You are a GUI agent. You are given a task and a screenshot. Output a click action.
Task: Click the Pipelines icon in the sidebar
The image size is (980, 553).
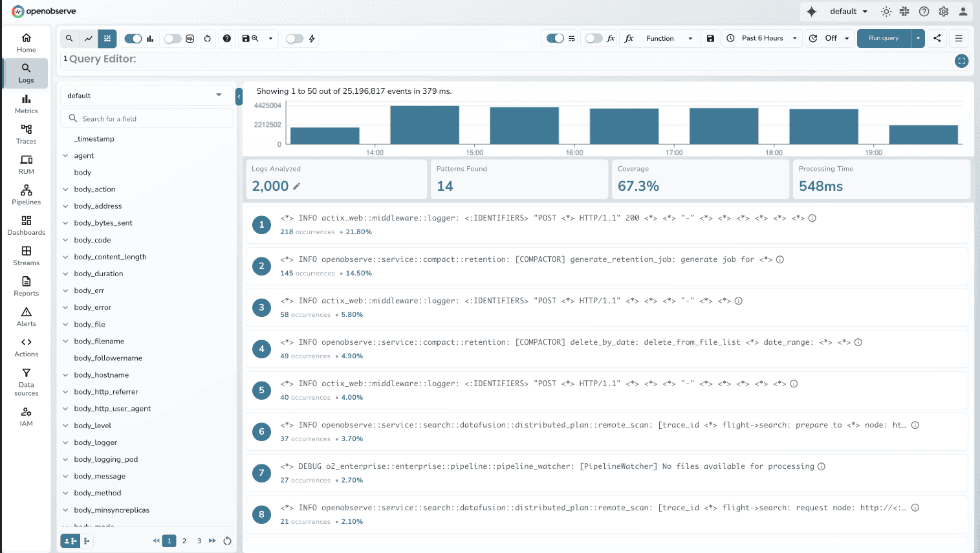(x=26, y=193)
